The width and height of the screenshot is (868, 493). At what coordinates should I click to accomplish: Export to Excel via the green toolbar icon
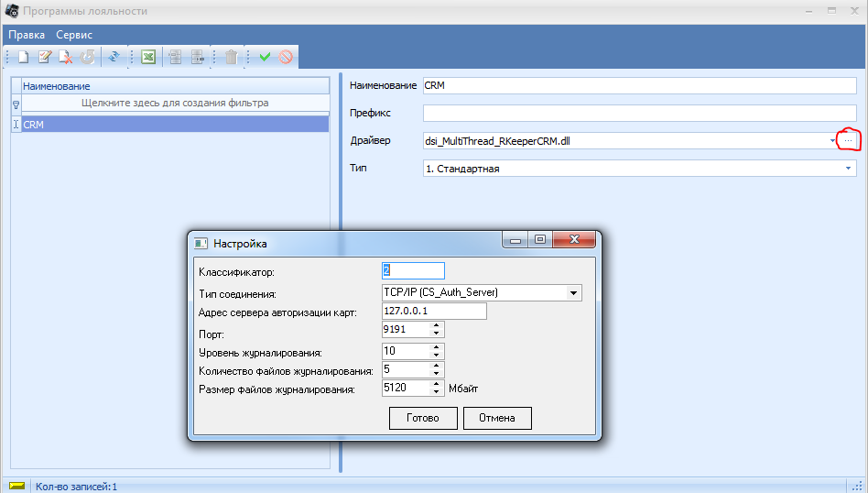pos(147,57)
